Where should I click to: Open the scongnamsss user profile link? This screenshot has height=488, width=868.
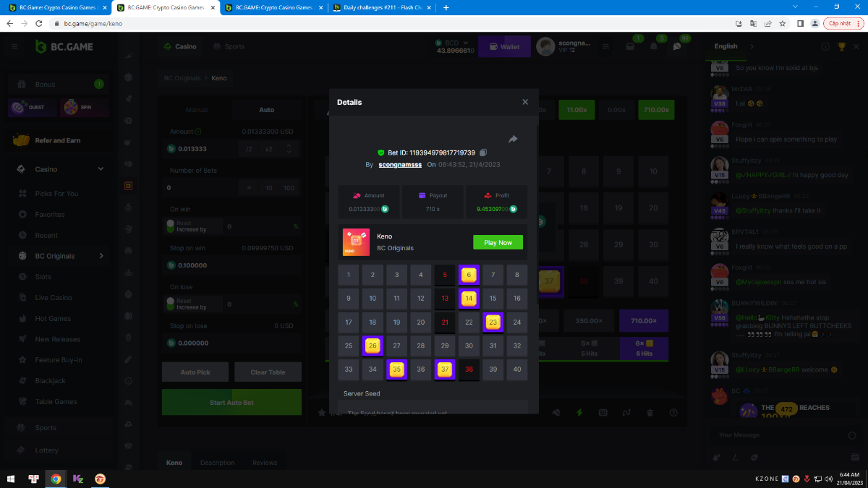coord(399,165)
